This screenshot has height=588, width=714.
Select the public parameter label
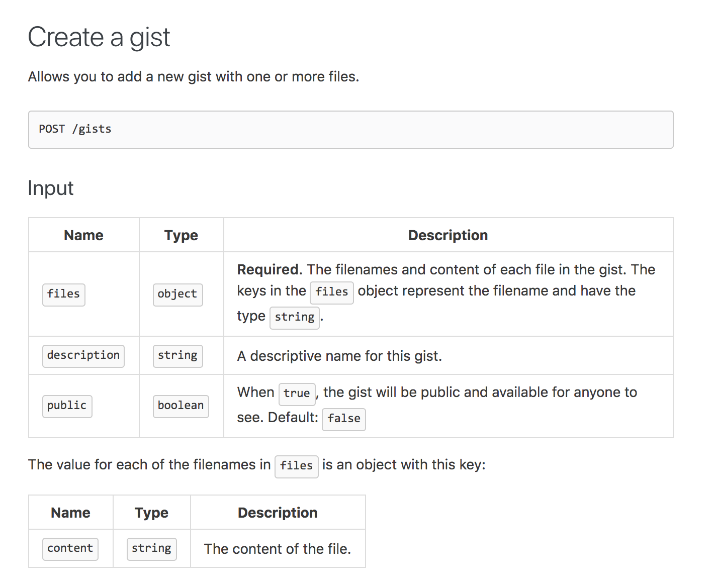[67, 406]
